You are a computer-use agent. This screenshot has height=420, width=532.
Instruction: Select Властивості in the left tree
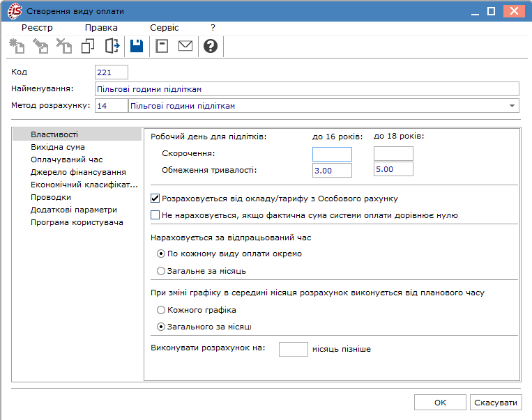click(77, 134)
